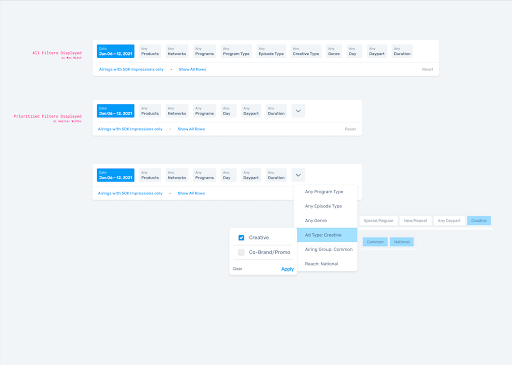The image size is (512, 365).
Task: Open Products filter in panel with open overflow menu
Action: tap(150, 175)
